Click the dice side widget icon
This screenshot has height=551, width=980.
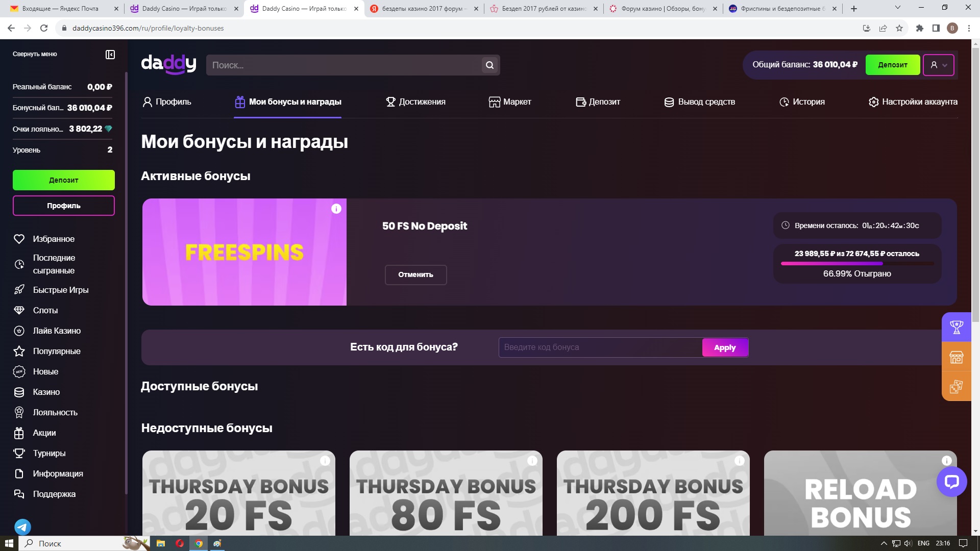pyautogui.click(x=956, y=387)
